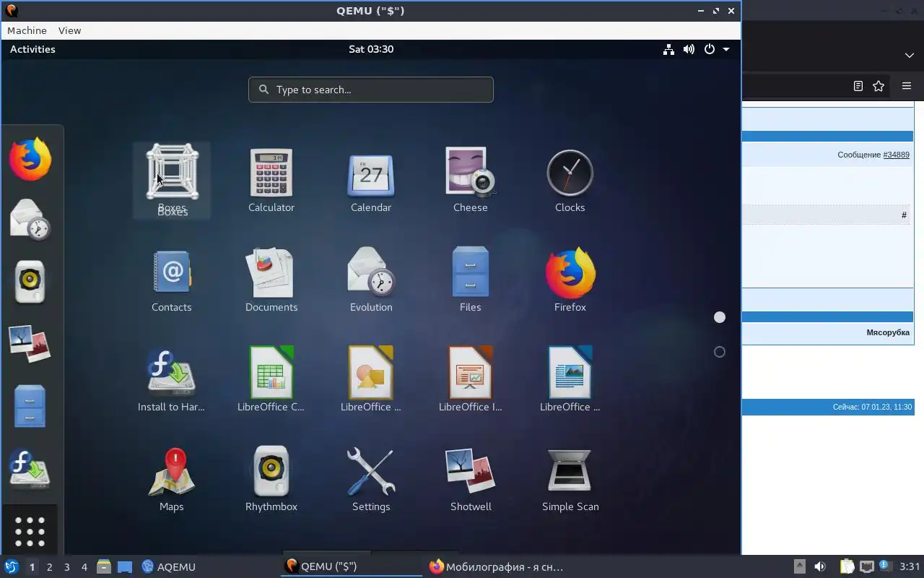Open the Maps app
This screenshot has width=924, height=578.
click(x=172, y=479)
